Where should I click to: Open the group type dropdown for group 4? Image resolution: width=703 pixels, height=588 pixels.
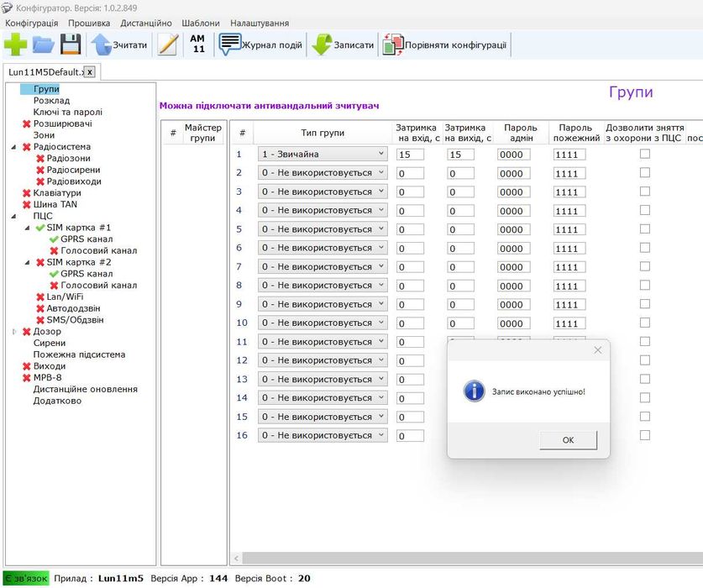point(323,211)
